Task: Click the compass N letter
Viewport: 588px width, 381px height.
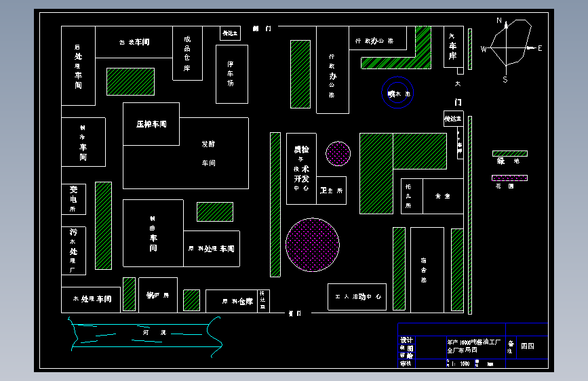Action: [x=499, y=20]
